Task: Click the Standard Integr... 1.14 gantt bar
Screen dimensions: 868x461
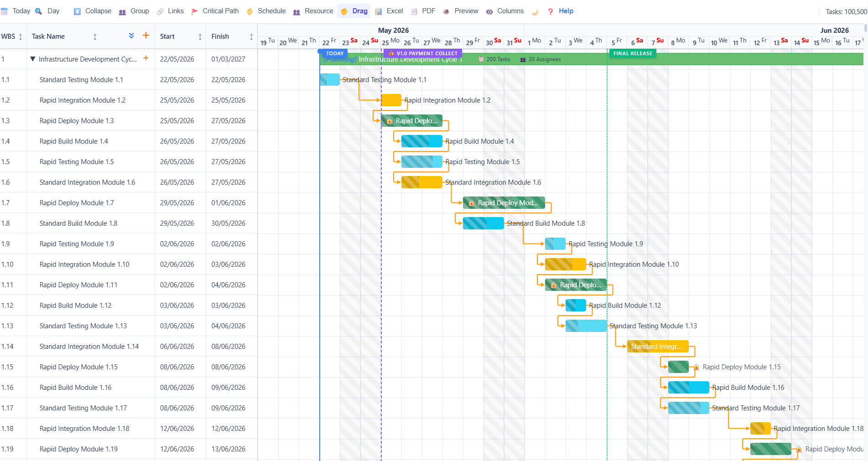Action: click(658, 347)
